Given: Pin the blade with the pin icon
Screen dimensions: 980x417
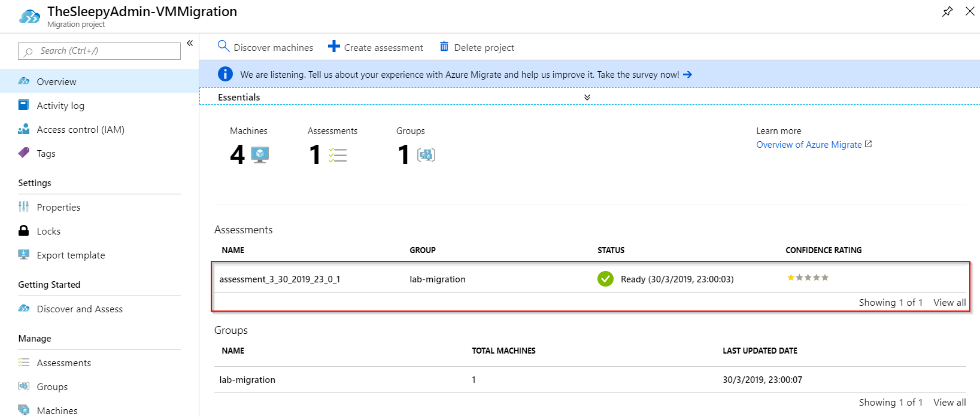Looking at the screenshot, I should (947, 12).
